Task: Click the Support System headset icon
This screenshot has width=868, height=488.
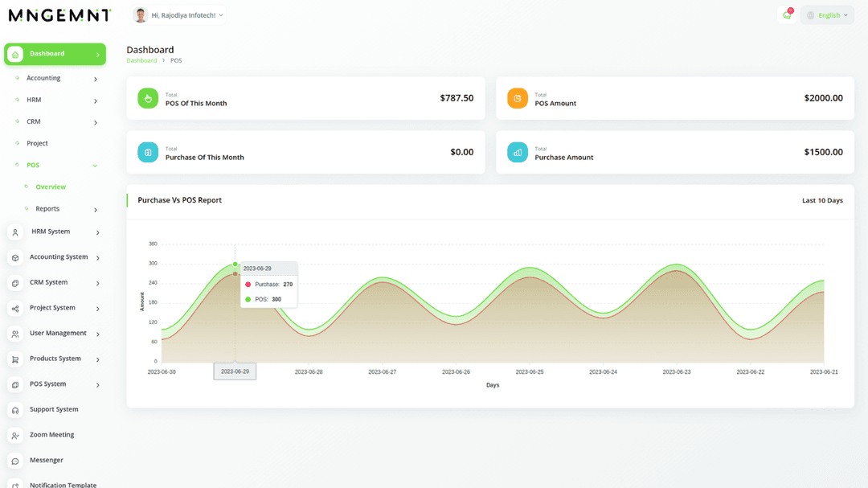Action: tap(15, 411)
